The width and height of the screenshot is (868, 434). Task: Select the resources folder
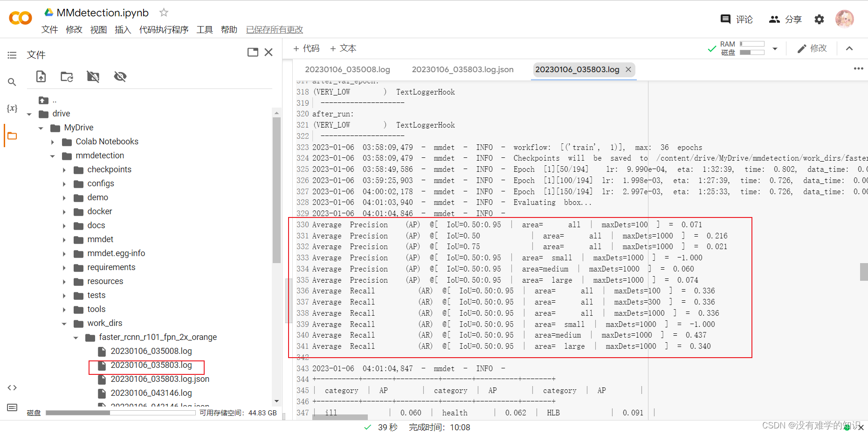(x=105, y=281)
